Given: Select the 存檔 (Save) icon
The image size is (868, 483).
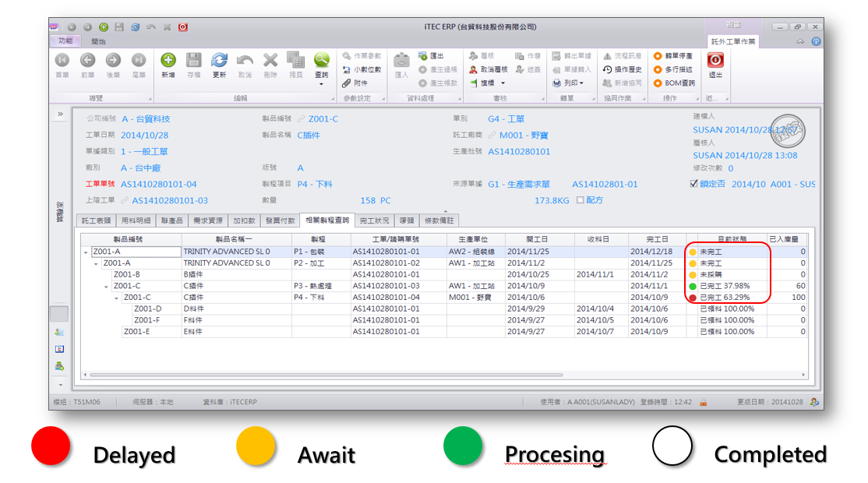Looking at the screenshot, I should tap(193, 61).
